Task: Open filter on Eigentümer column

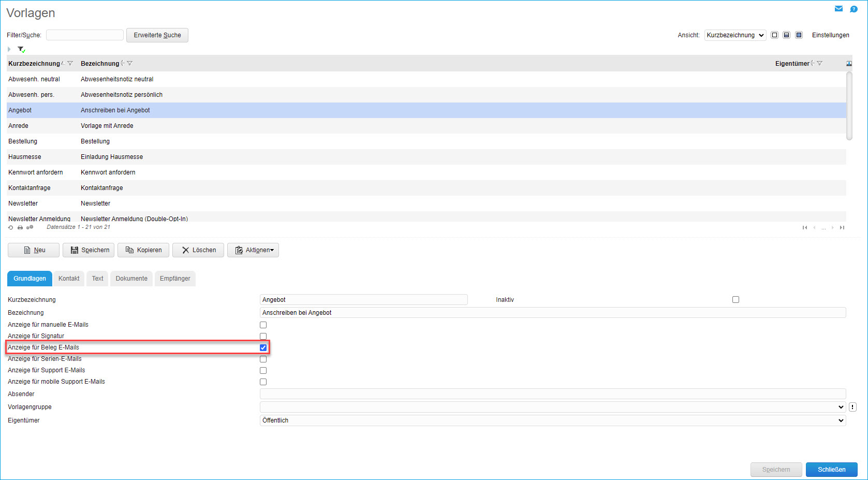Action: point(819,64)
